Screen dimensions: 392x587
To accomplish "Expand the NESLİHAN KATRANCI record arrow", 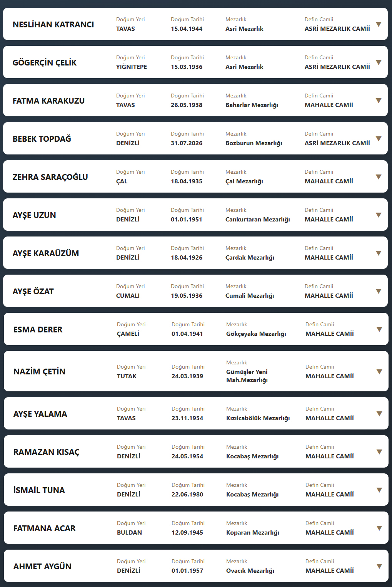I will tap(379, 24).
